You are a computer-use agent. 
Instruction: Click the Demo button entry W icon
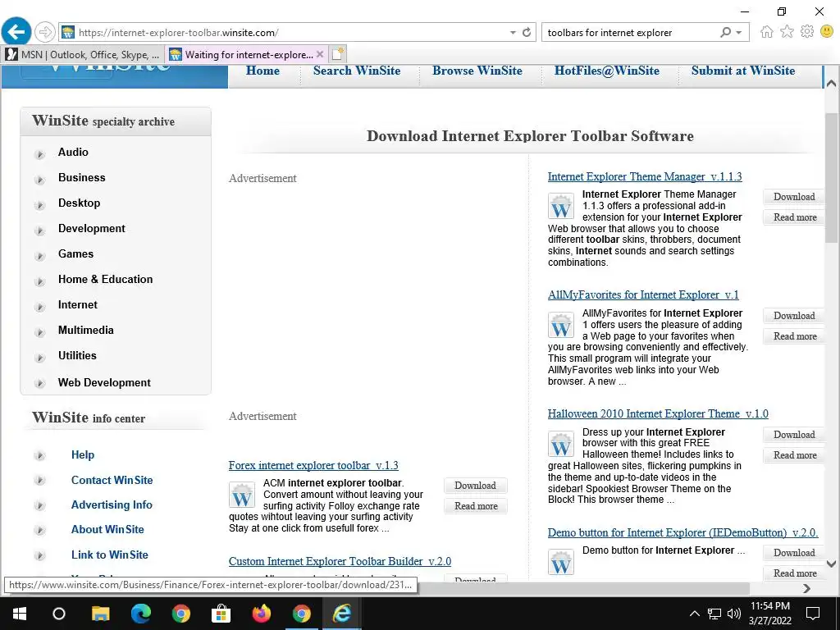pyautogui.click(x=561, y=563)
